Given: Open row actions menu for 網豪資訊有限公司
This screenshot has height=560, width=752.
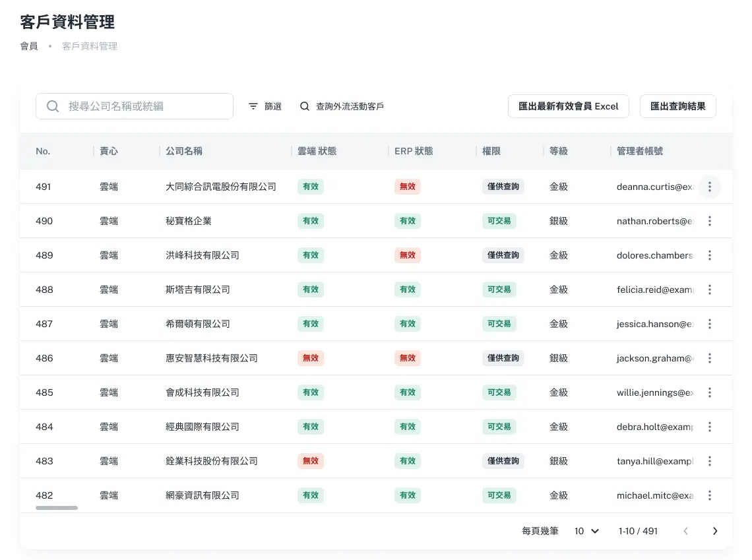Looking at the screenshot, I should [709, 495].
